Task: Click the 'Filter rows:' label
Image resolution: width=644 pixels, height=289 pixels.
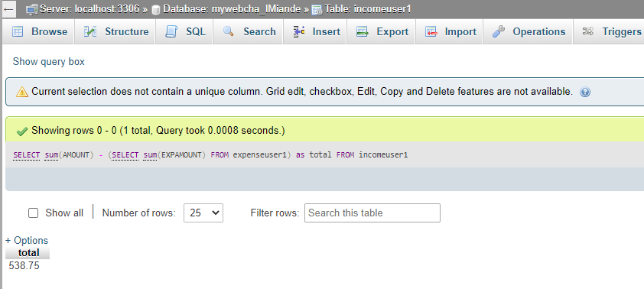Action: pos(275,213)
